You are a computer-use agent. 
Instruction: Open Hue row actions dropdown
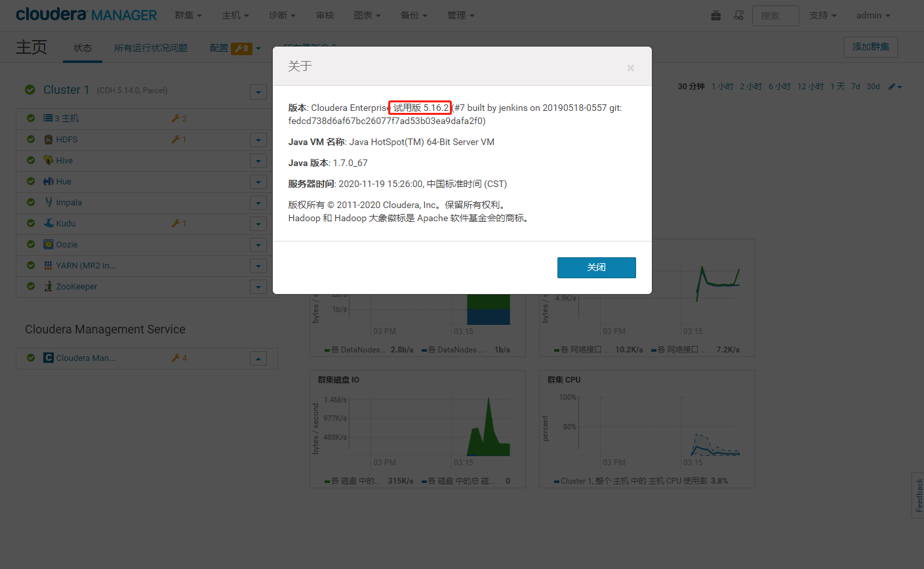pos(258,182)
